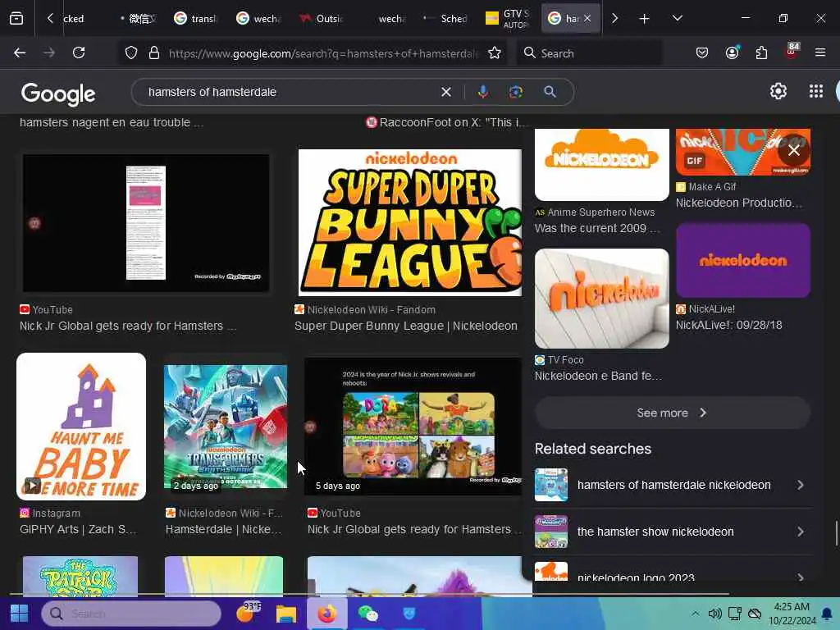Open Transformers EarthSpark image thumbnail
The image size is (840, 630).
click(225, 427)
